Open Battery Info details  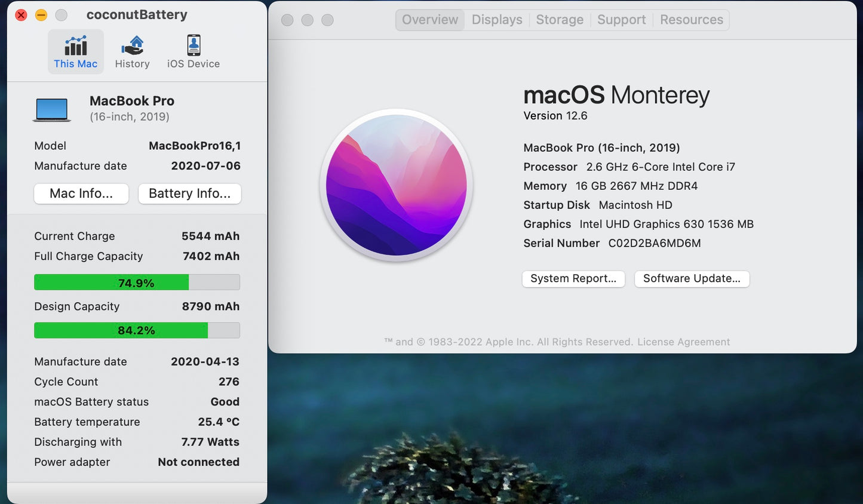189,193
